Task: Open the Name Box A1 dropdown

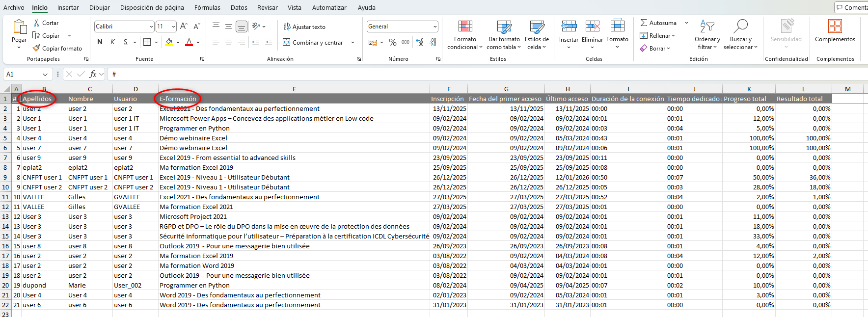Action: click(45, 75)
